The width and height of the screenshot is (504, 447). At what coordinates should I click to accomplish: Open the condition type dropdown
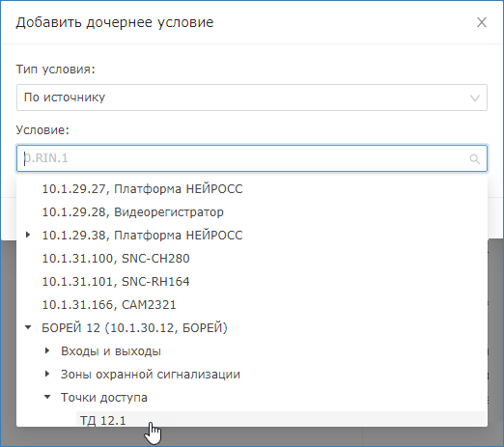(x=252, y=98)
